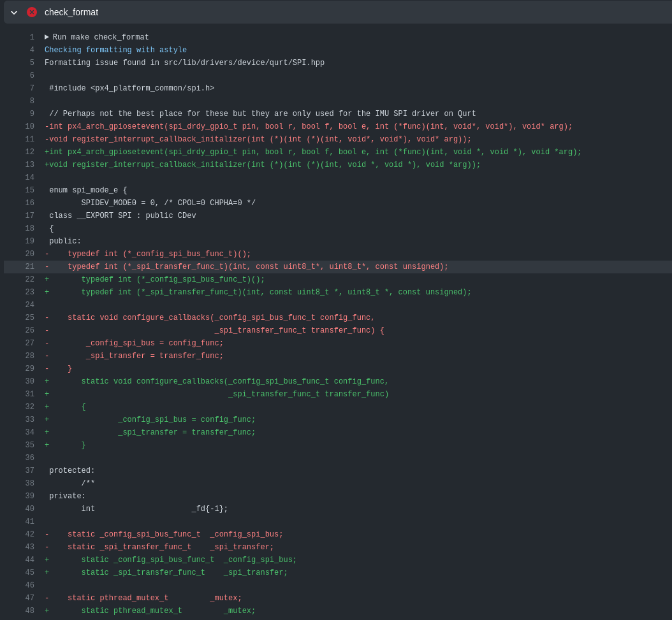
Task: Click removed _config_spi_bus_func_t typedef line 20
Action: coord(148,254)
